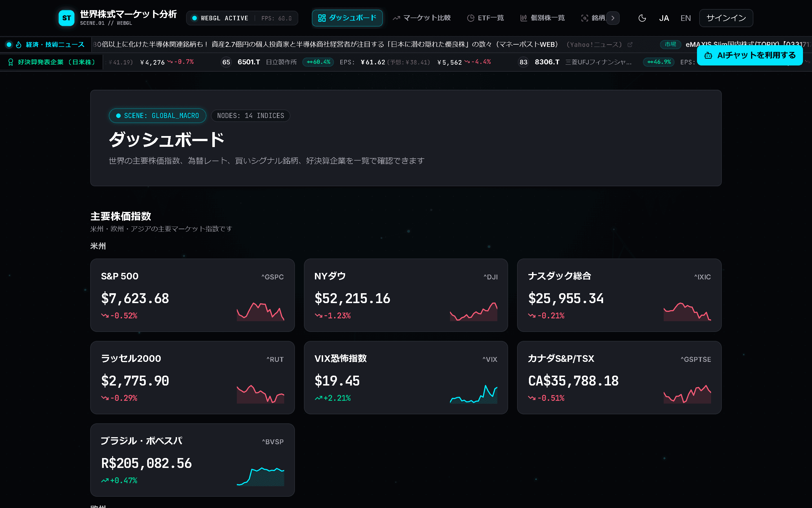Click the flame icon by 経済・技術ニュース
Viewport: 812px width, 508px height.
coord(19,45)
